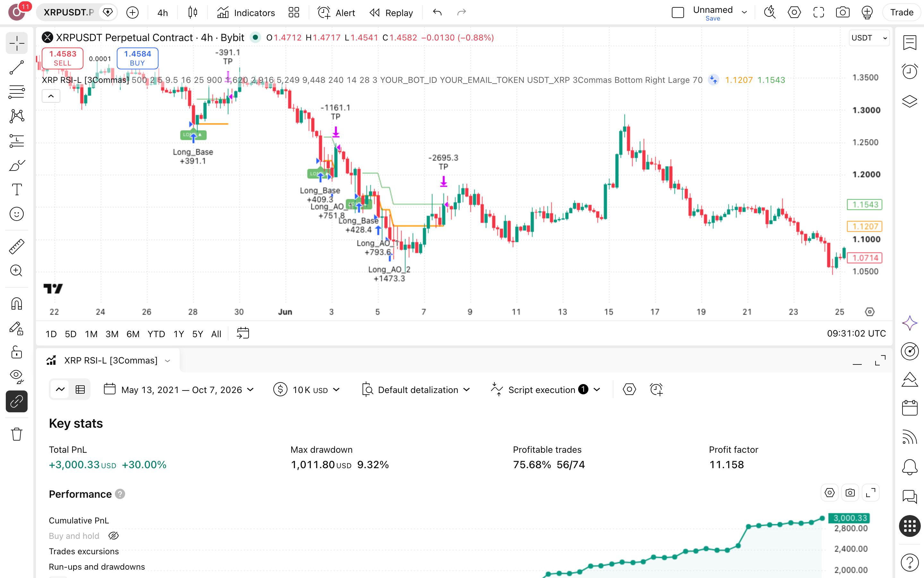The width and height of the screenshot is (924, 578).
Task: Click the 1.4584 BUY button
Action: tap(137, 58)
